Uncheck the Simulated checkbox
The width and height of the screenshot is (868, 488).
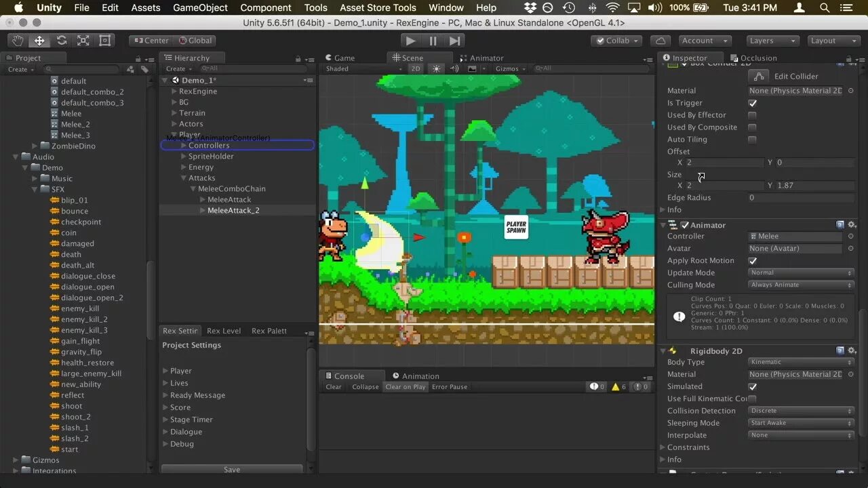[752, 386]
